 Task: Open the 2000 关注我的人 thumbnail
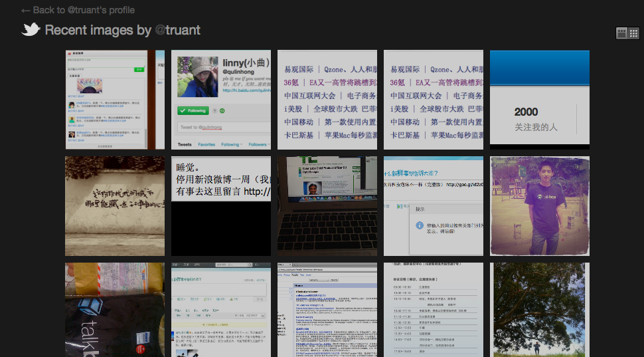(x=540, y=100)
